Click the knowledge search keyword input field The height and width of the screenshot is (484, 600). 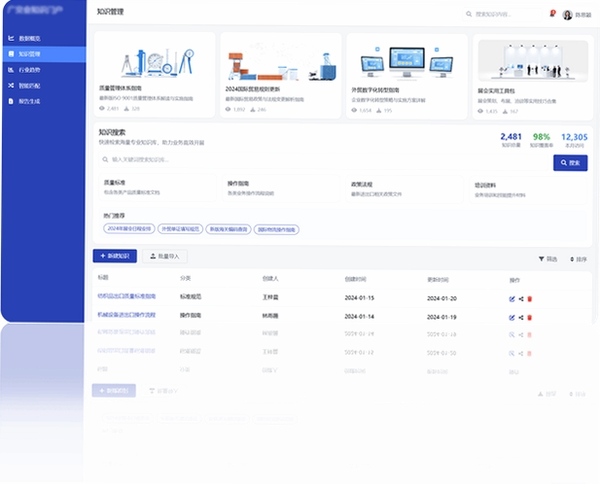(324, 160)
